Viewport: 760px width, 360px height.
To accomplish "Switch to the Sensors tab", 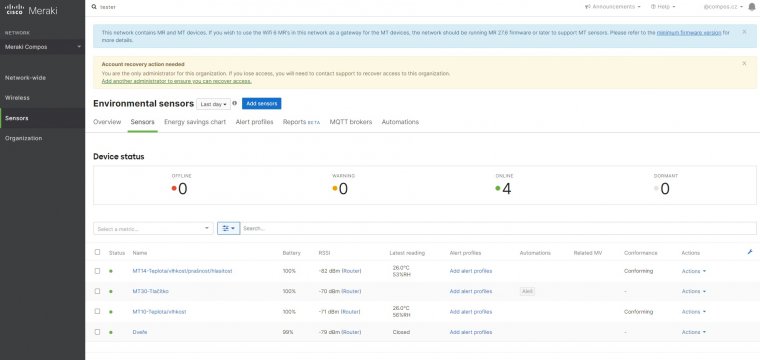I will click(142, 122).
